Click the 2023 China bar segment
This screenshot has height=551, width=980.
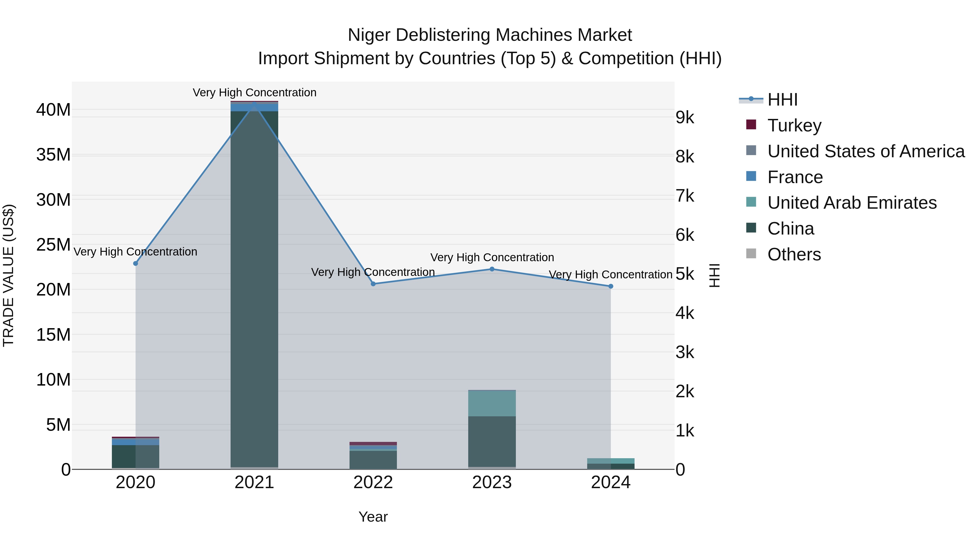click(492, 442)
